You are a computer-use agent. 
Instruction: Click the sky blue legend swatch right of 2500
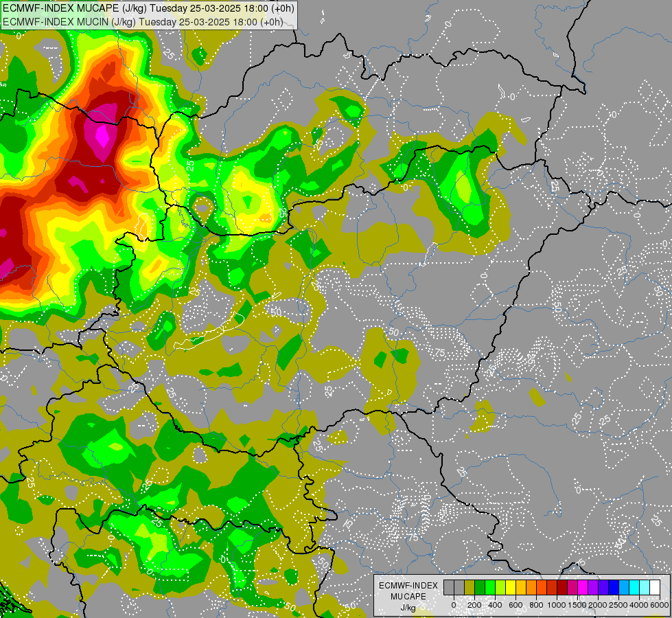pyautogui.click(x=624, y=587)
